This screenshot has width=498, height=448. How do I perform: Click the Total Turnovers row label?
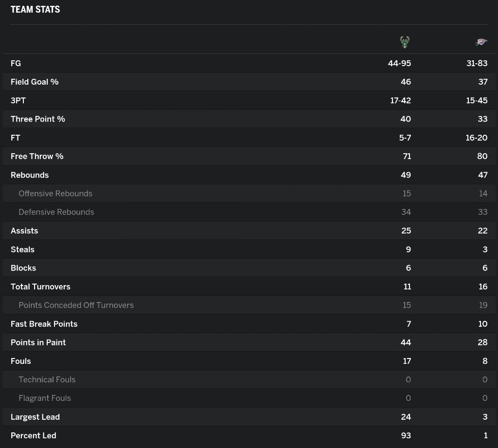[x=40, y=287]
